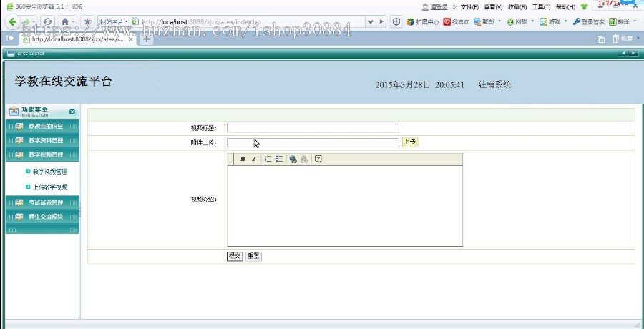Click the 重置 reset button

(253, 256)
